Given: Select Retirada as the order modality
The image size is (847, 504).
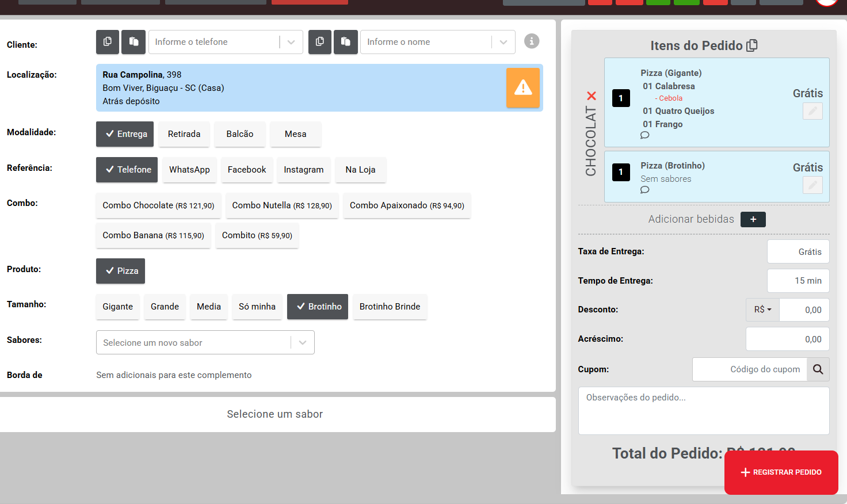Looking at the screenshot, I should point(184,134).
